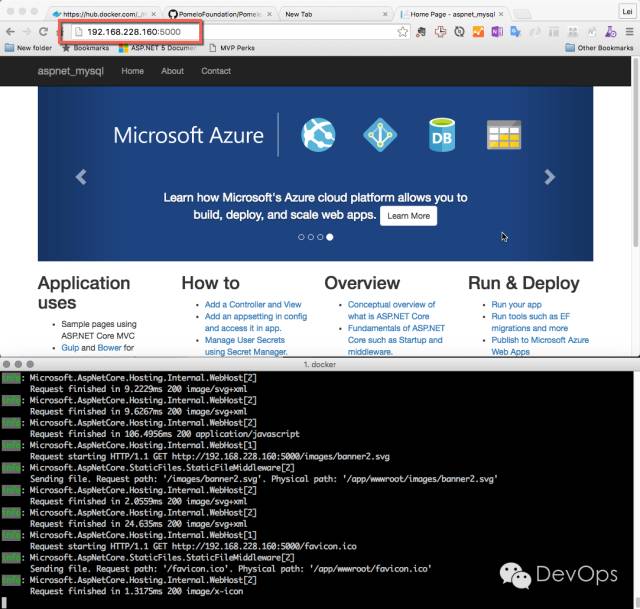
Task: Open Publish to Microsoft Azure Web Apps link
Action: 540,345
